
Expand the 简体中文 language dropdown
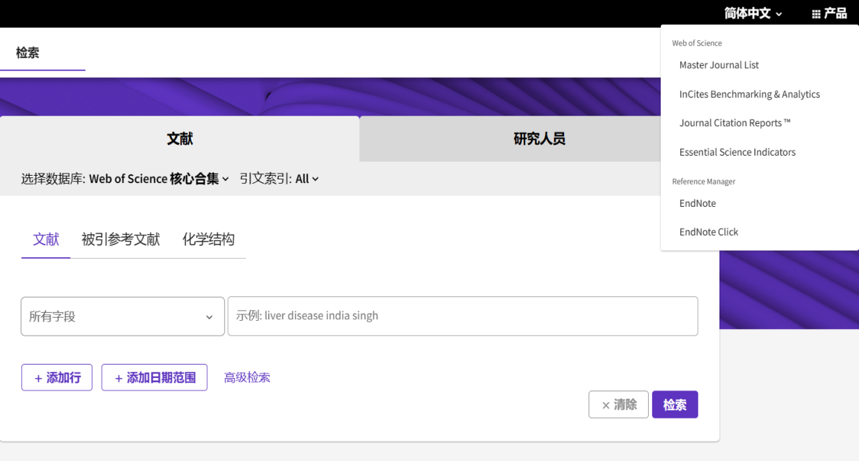pos(753,13)
